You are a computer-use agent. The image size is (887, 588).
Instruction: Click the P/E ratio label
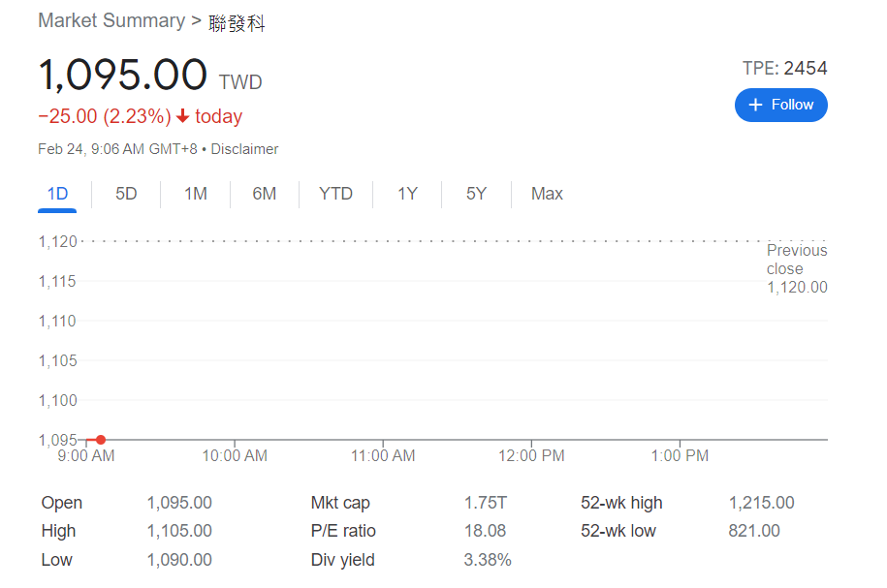click(x=343, y=531)
